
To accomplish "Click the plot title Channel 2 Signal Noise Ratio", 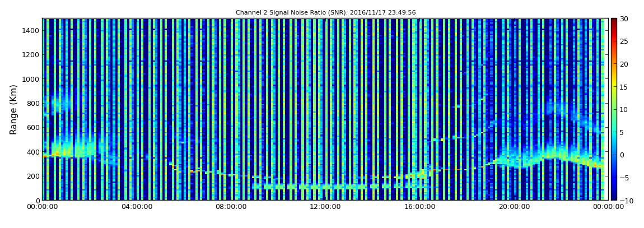I will tap(325, 12).
